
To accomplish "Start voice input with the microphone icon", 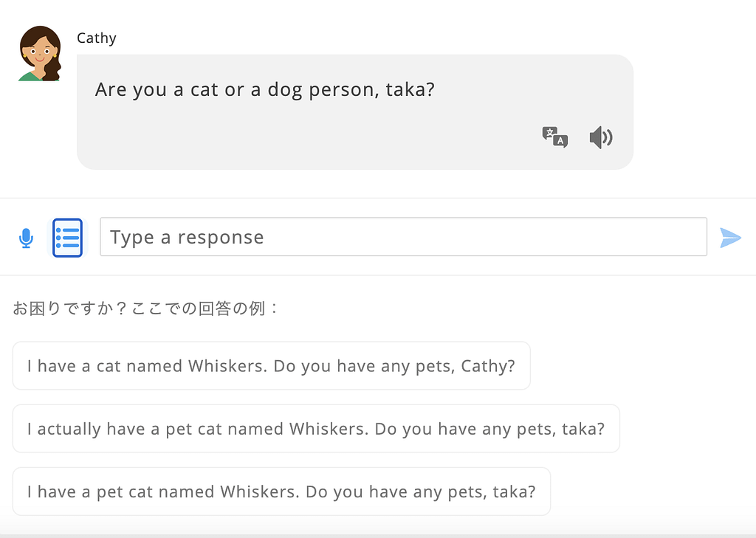I will [26, 238].
